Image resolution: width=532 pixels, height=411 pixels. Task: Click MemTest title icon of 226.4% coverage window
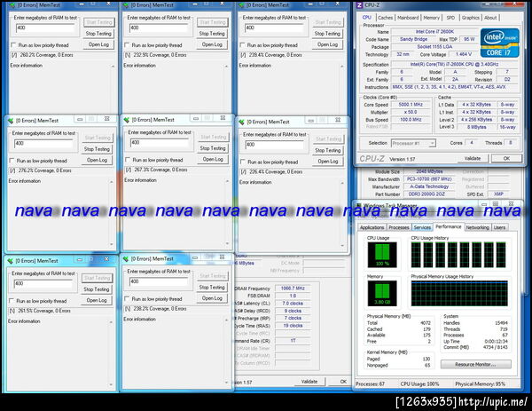tap(241, 122)
